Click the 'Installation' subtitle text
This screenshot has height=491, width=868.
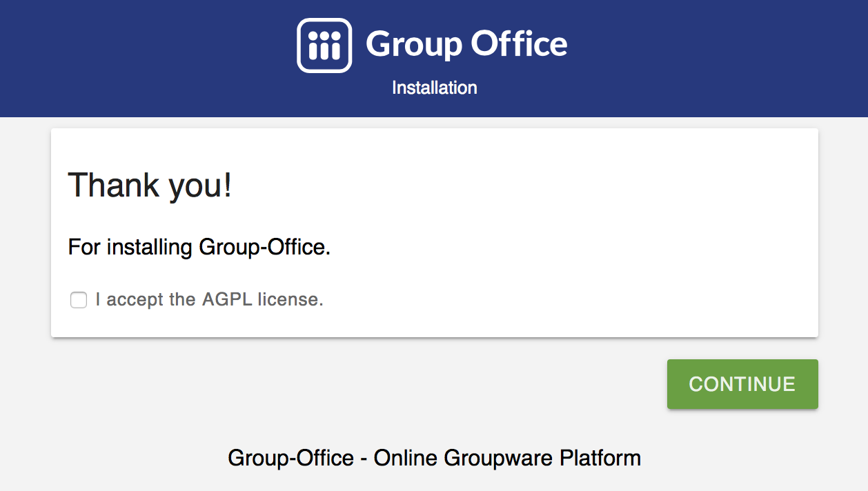(435, 88)
